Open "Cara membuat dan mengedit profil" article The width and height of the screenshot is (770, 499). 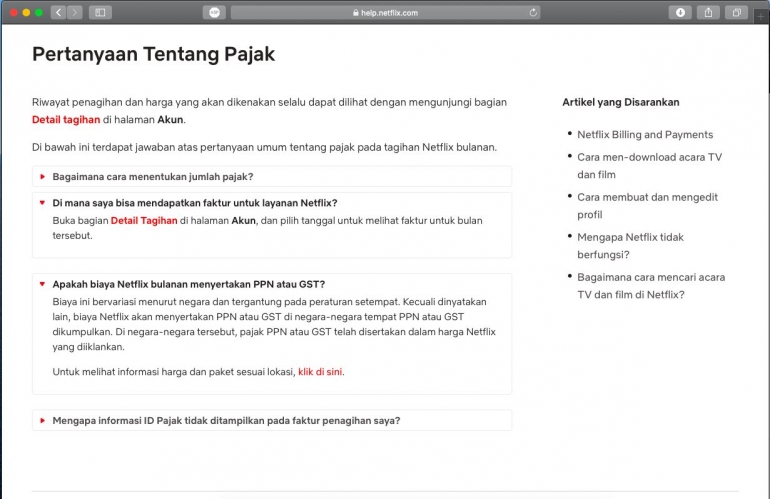click(x=647, y=205)
